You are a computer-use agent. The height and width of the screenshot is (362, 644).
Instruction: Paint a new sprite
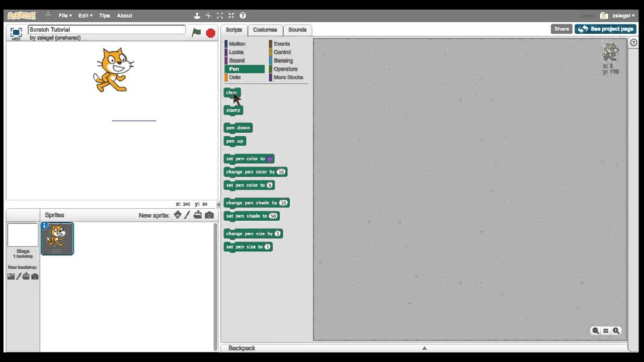click(187, 215)
